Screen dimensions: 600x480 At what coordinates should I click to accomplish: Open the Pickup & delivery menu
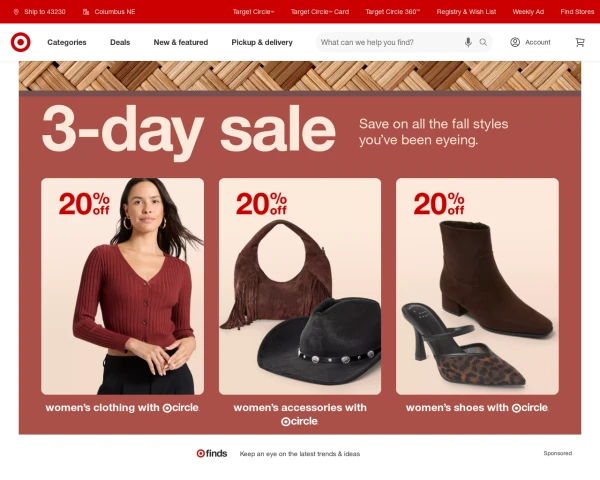pyautogui.click(x=262, y=42)
